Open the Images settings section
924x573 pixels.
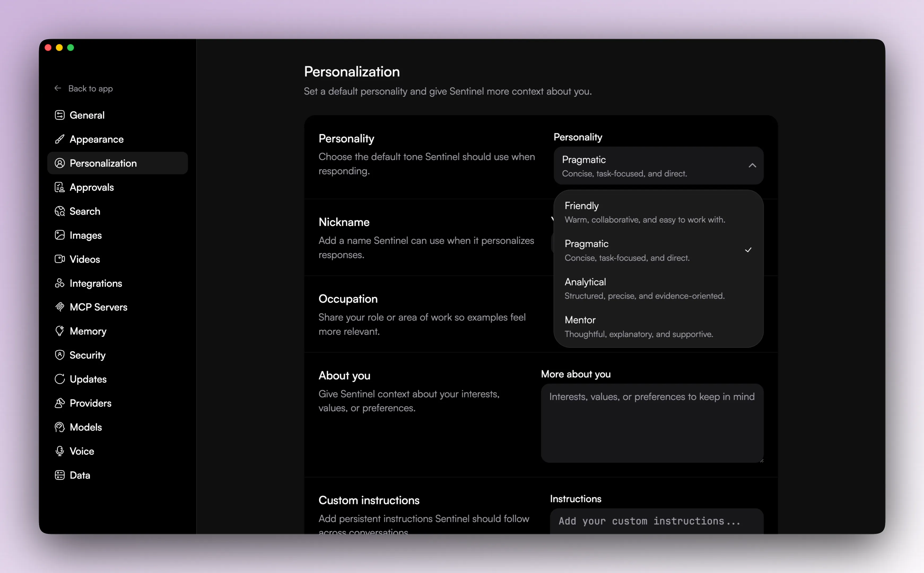pos(85,235)
